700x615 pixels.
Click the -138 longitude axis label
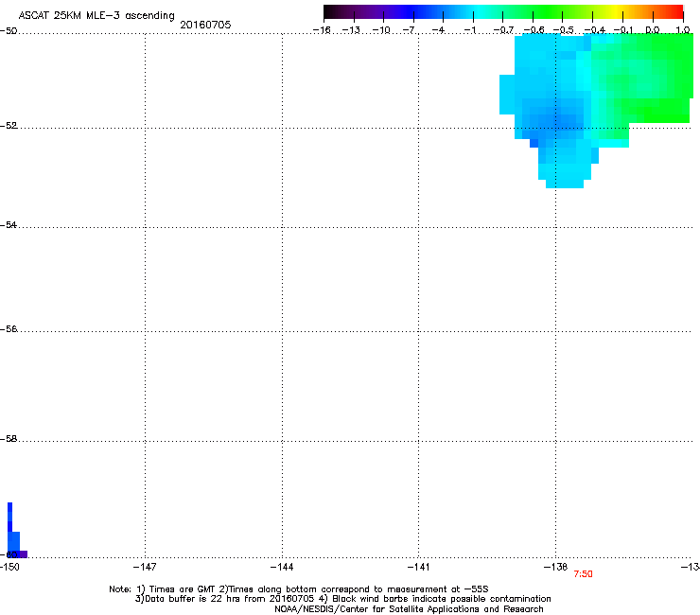tap(556, 567)
